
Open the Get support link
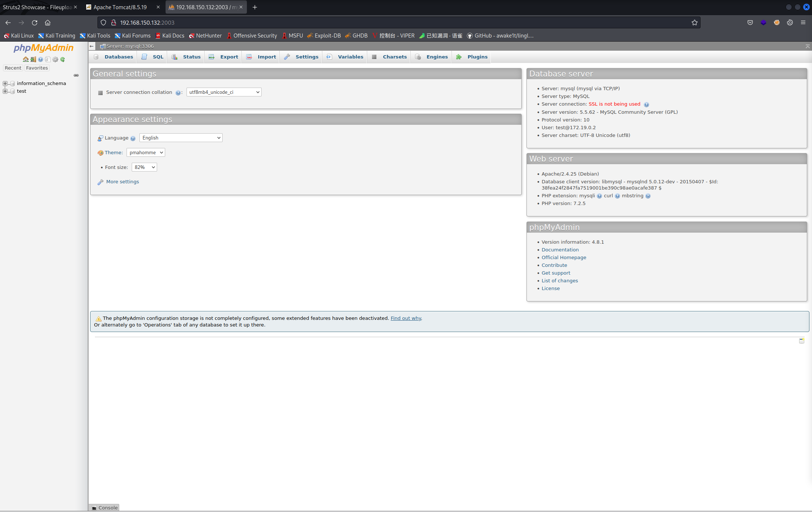tap(556, 273)
